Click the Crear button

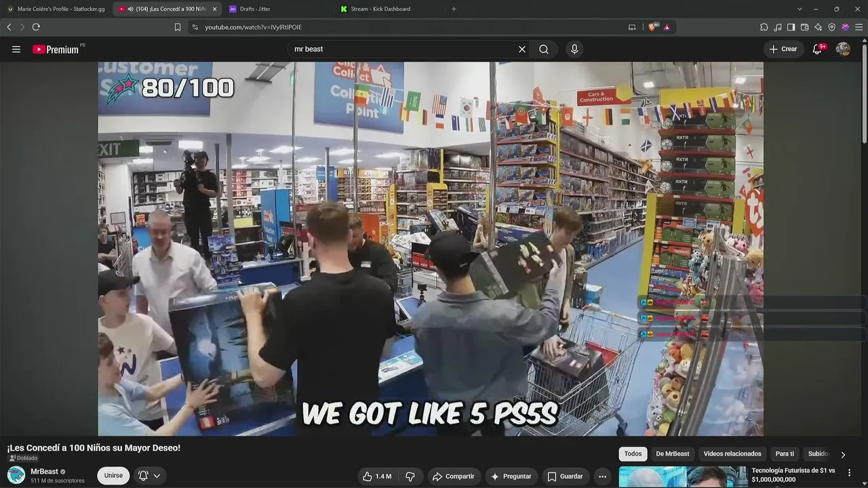(x=783, y=49)
